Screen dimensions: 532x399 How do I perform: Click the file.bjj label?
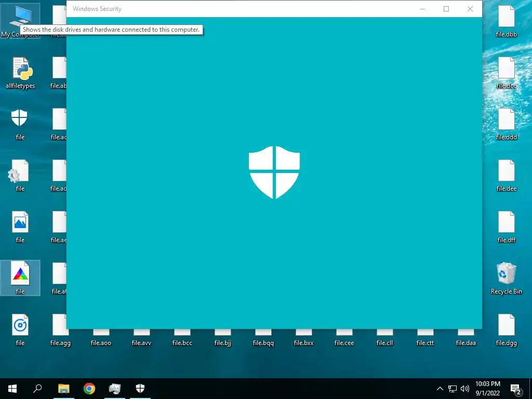click(x=222, y=343)
